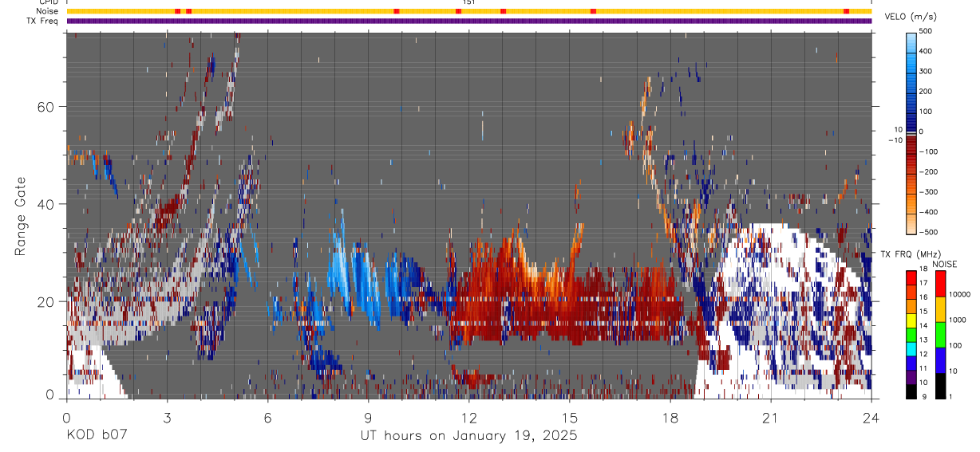Pick the orange-red 16–17 MHz frequency swatch
Image resolution: width=980 pixels, height=452 pixels.
(x=911, y=293)
